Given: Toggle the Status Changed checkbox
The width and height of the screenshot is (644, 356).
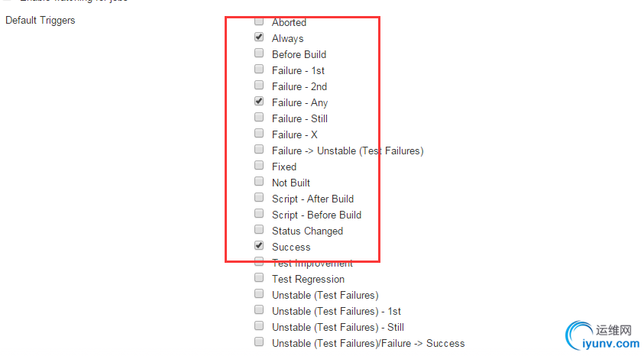Looking at the screenshot, I should (259, 229).
